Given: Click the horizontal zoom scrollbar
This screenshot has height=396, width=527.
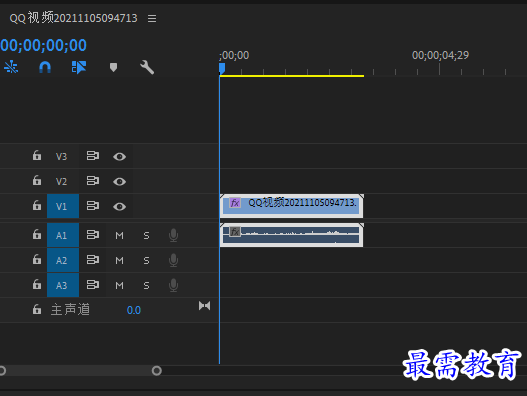Looking at the screenshot, I should coord(78,371).
